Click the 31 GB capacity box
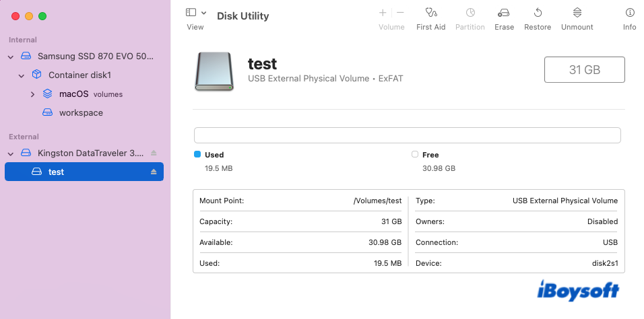Viewport: 644px width, 319px height. pyautogui.click(x=584, y=70)
